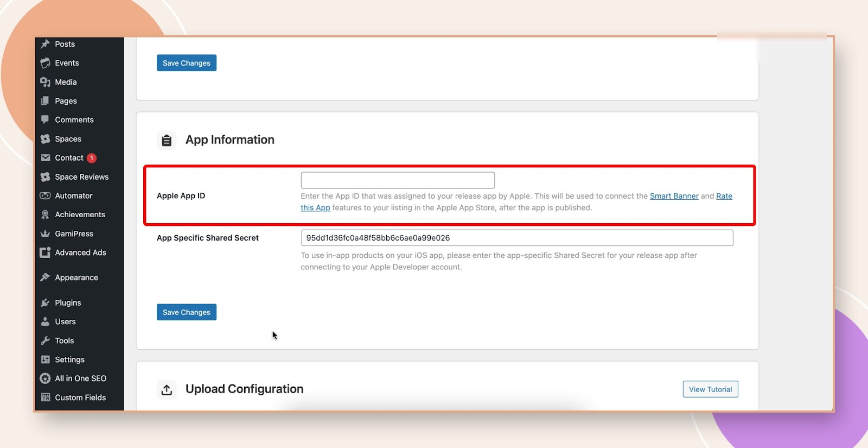
Task: Click the Pages icon in sidebar
Action: click(x=45, y=101)
